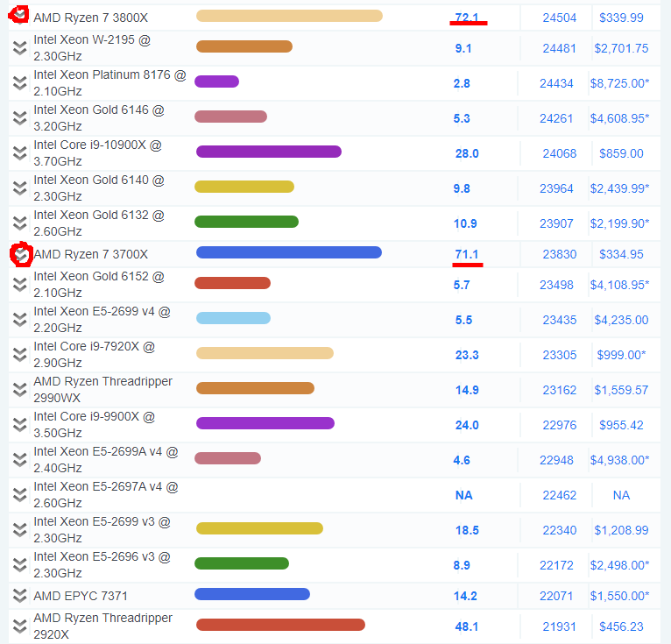Click the Ryzen 7 3700X blue value bar
671x644 pixels.
coord(289,252)
